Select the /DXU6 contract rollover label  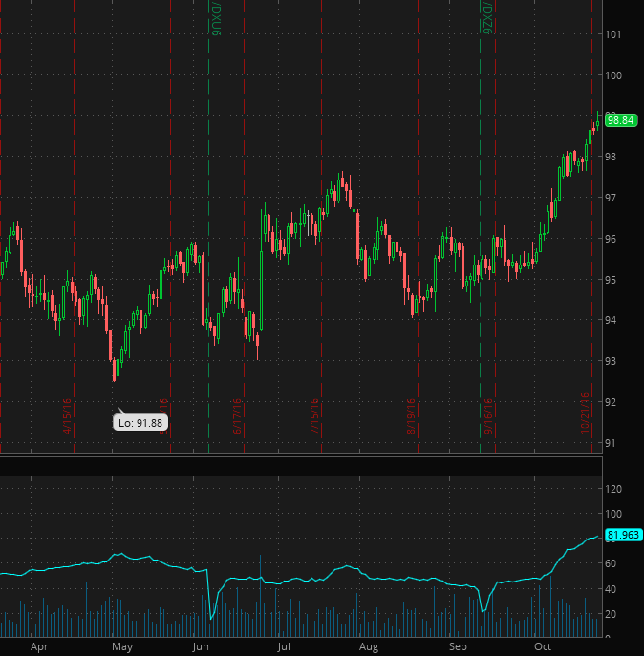tap(216, 18)
